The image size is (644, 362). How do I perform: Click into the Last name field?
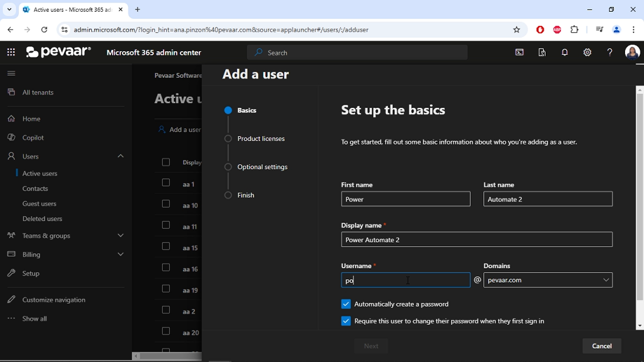(x=548, y=199)
